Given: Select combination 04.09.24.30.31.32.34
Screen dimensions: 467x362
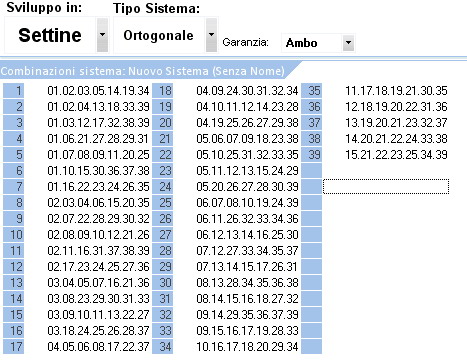Looking at the screenshot, I should click(x=247, y=91).
